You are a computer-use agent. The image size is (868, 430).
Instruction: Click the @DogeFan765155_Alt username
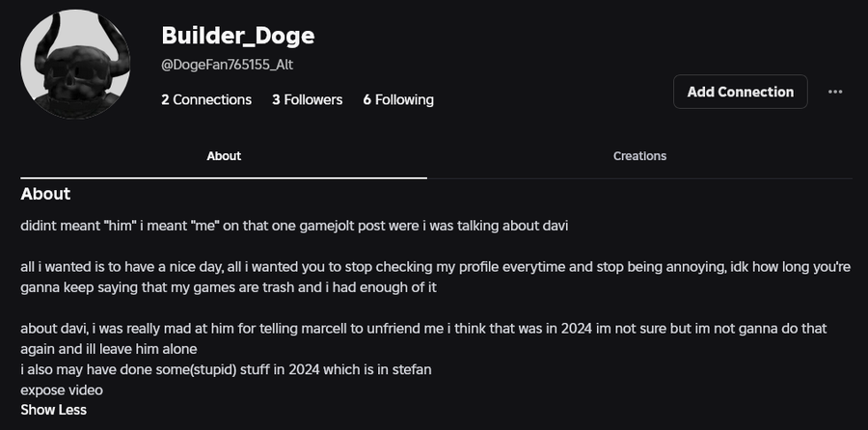pos(227,65)
